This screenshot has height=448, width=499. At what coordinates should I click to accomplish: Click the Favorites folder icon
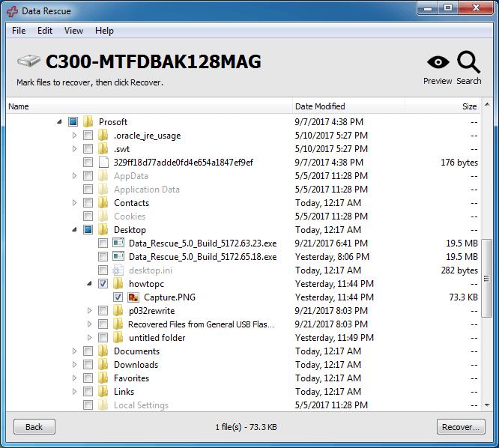103,378
